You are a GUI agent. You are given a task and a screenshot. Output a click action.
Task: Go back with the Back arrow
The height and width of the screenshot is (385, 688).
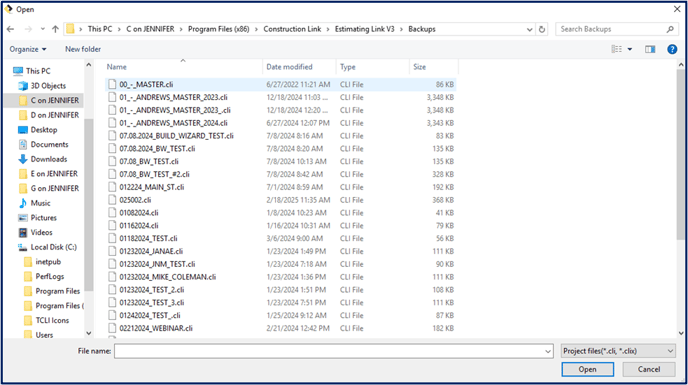click(11, 29)
